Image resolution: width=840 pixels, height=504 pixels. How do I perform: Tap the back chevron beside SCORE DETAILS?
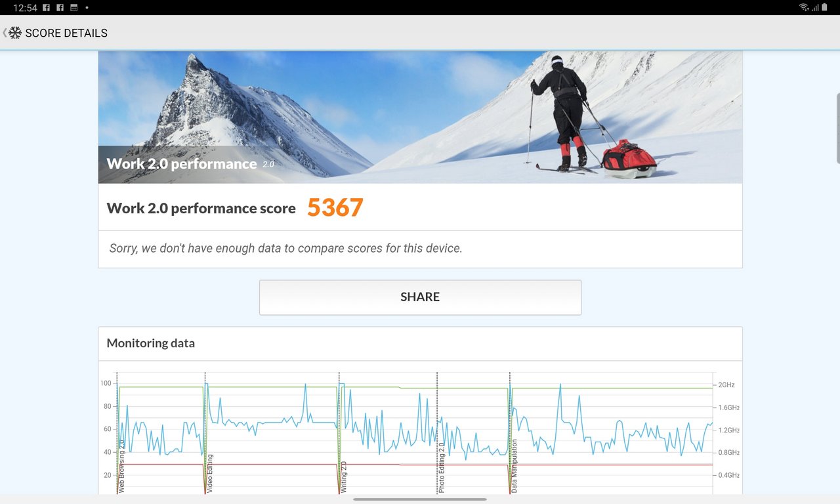pos(5,33)
